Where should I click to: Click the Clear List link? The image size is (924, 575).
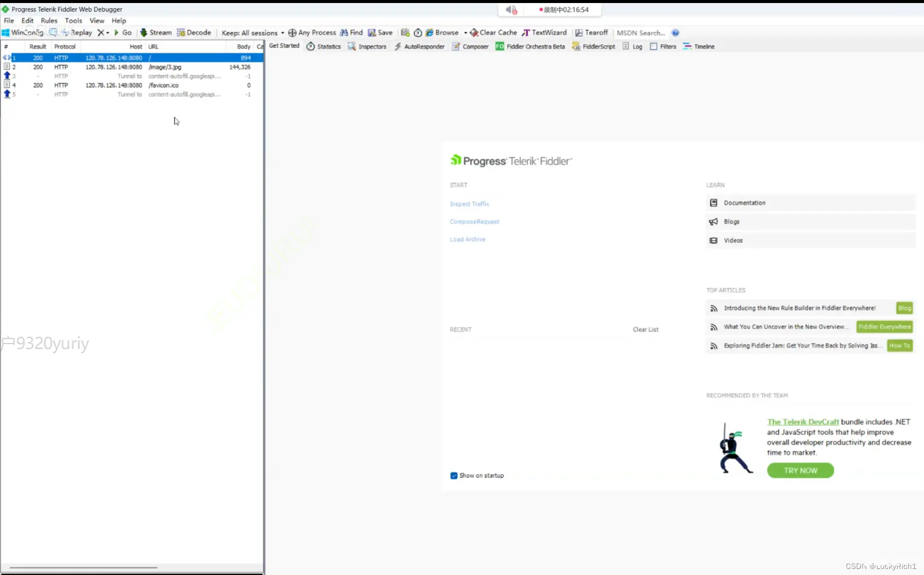click(646, 329)
